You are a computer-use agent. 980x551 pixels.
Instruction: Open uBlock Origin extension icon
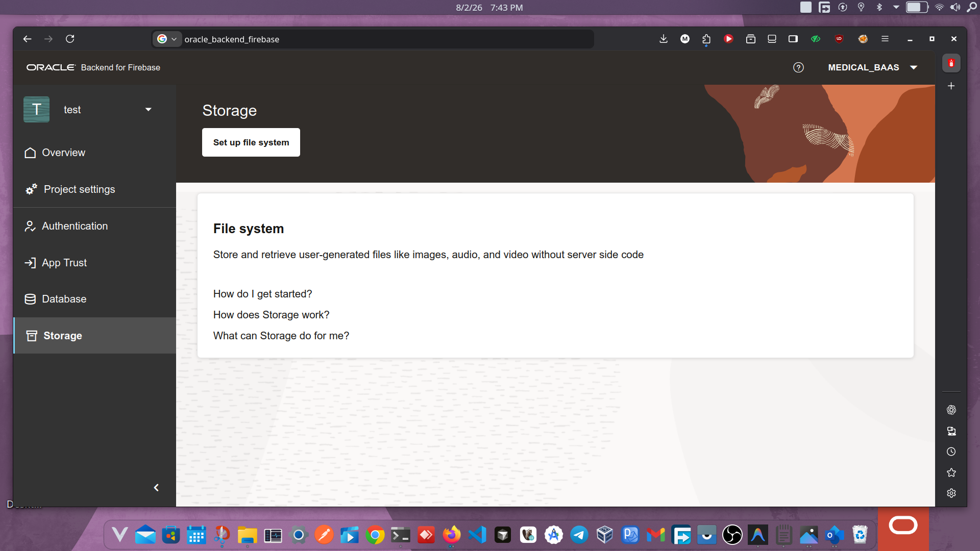(839, 39)
